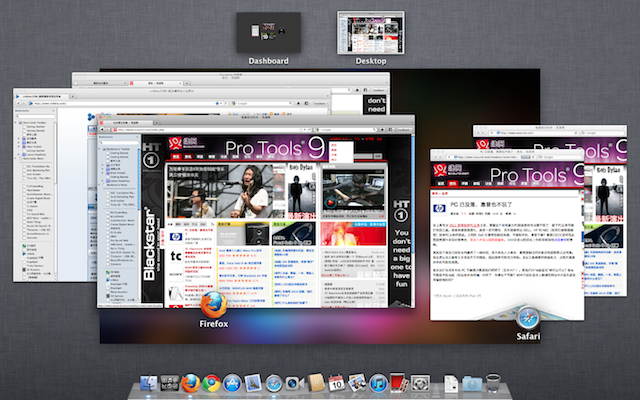Click the hp logo item in Firefox news list

click(x=176, y=237)
